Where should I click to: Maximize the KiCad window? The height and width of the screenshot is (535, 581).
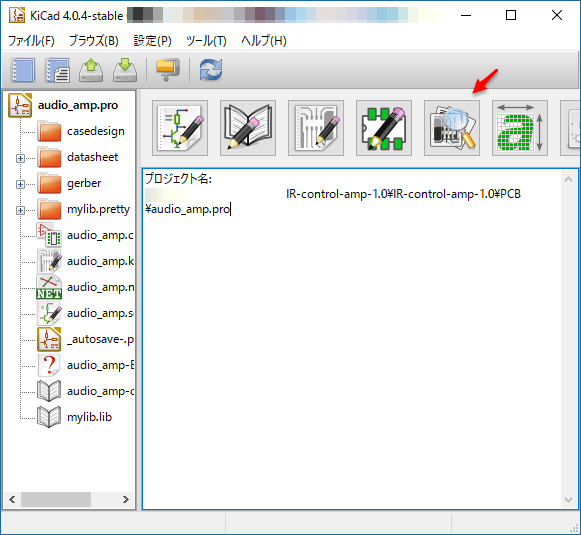point(511,15)
